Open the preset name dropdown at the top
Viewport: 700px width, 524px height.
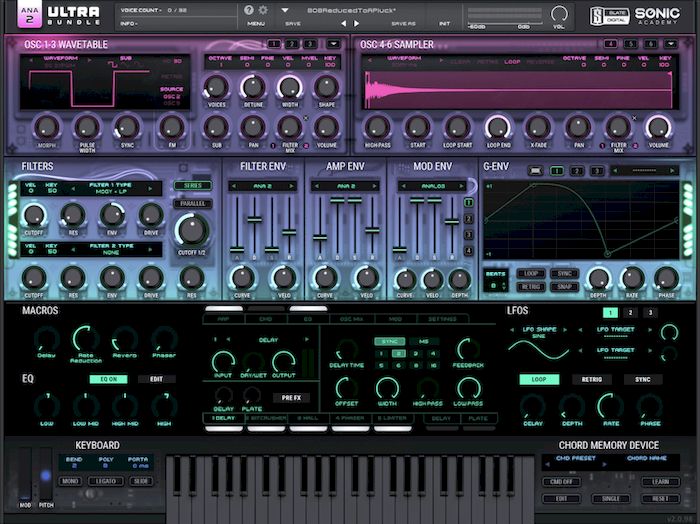tap(284, 10)
